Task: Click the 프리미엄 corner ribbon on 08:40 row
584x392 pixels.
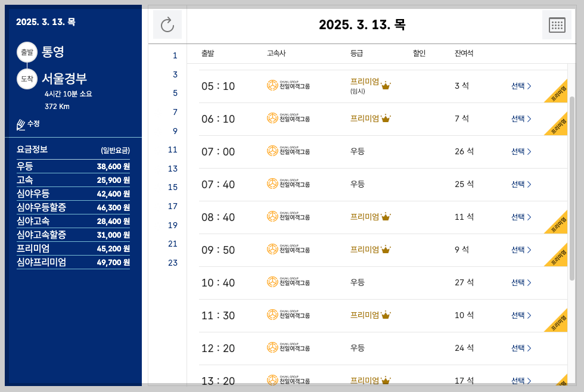Action: pyautogui.click(x=559, y=224)
